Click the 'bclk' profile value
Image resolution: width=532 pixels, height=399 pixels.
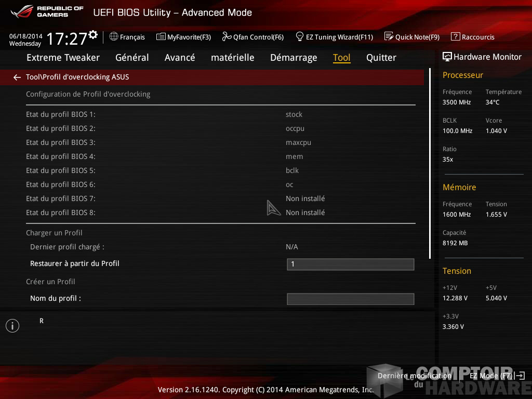tap(292, 170)
